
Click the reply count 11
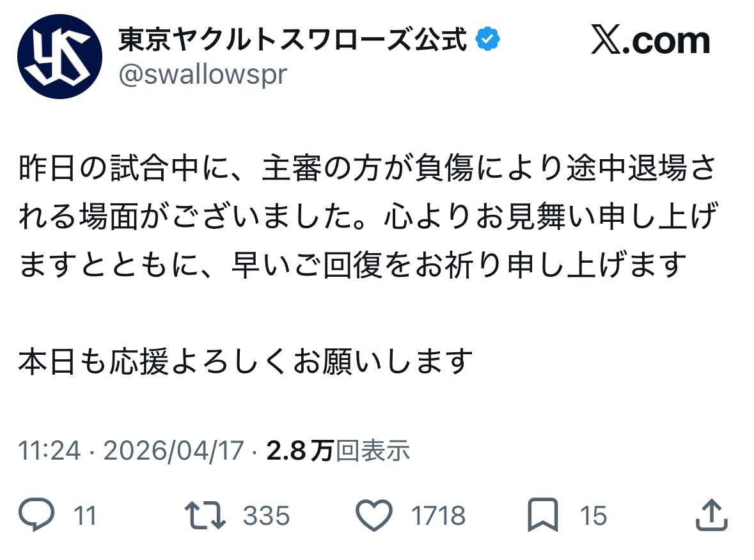85,516
